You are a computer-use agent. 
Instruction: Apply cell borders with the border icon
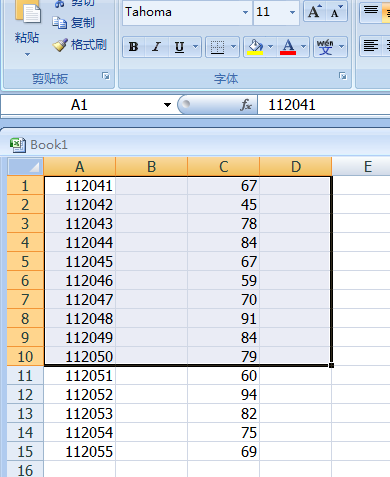tap(217, 47)
